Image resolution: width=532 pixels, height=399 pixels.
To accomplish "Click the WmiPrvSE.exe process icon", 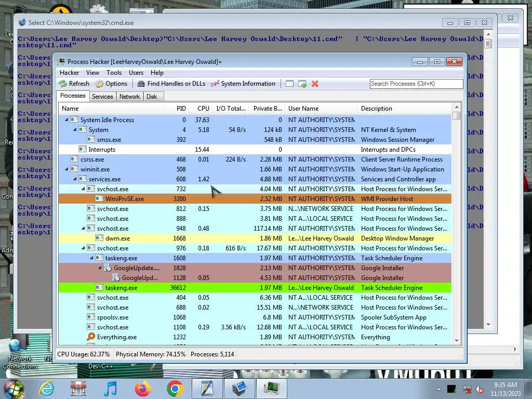I will tap(99, 199).
